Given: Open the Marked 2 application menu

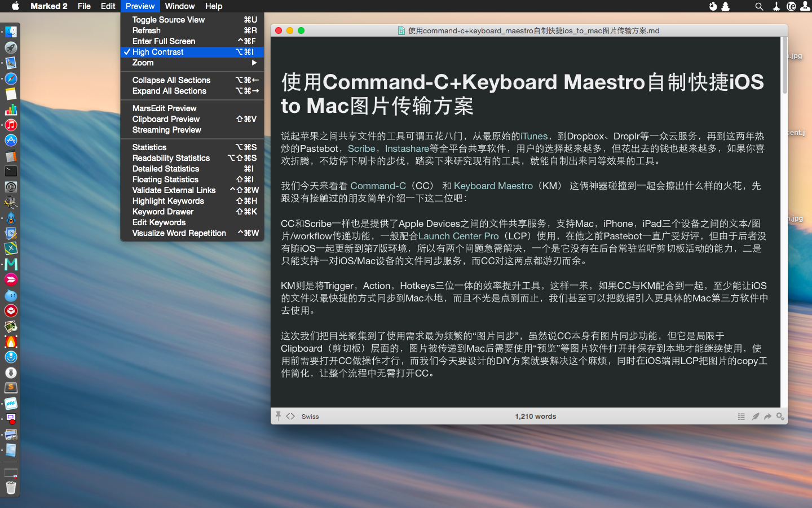Looking at the screenshot, I should [49, 6].
